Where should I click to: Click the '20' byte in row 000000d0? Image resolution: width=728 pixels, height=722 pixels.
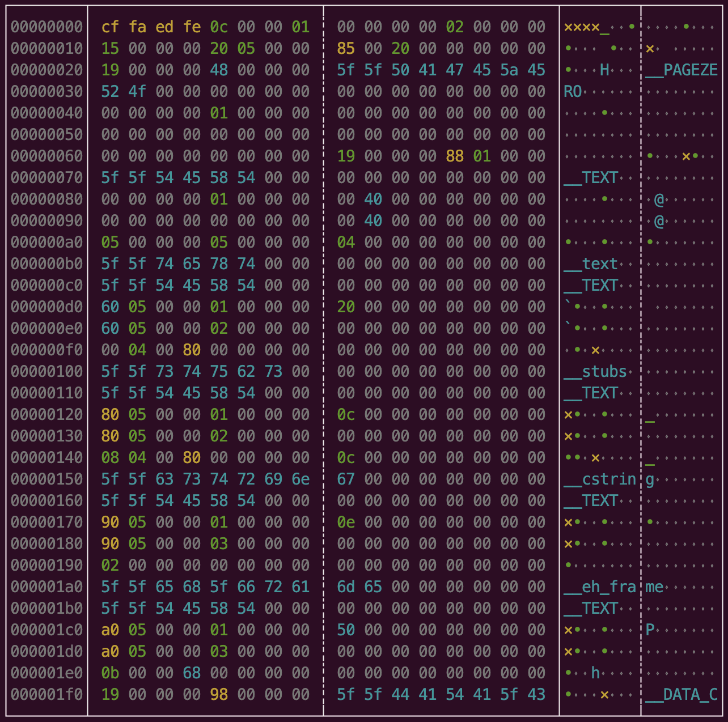tap(346, 307)
